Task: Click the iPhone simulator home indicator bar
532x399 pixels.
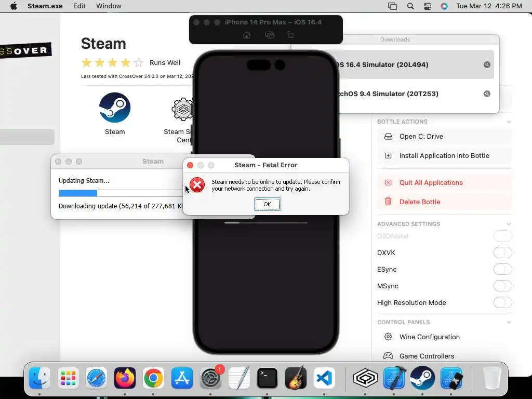Action: click(x=266, y=223)
